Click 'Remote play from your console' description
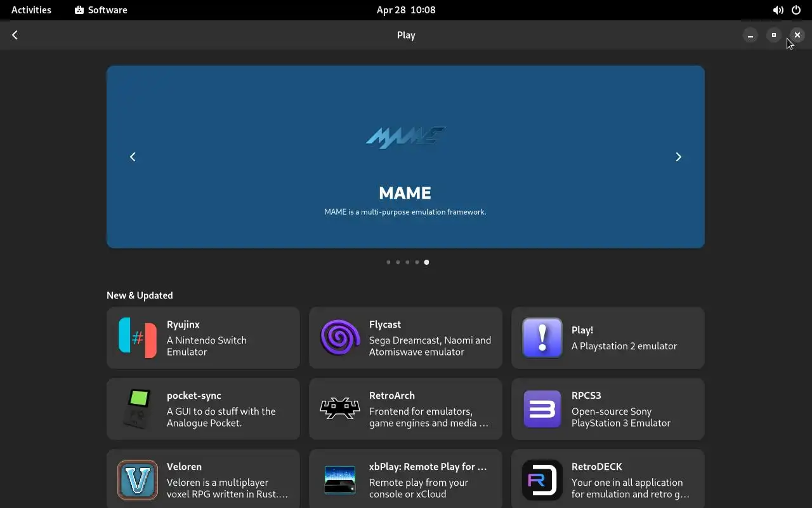The height and width of the screenshot is (508, 812). coord(419,488)
